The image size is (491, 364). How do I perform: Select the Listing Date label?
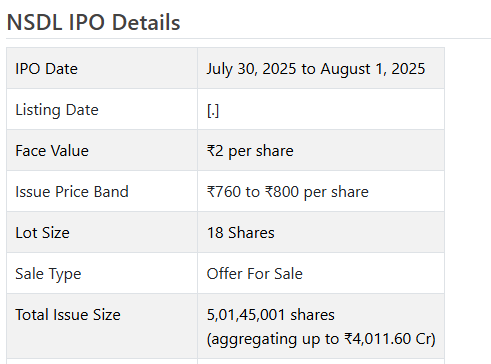coord(57,110)
